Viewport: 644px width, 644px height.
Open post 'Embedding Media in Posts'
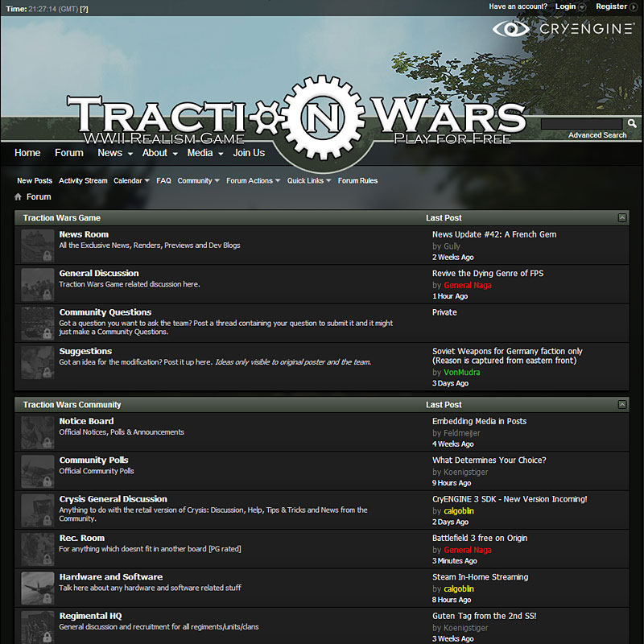[479, 421]
